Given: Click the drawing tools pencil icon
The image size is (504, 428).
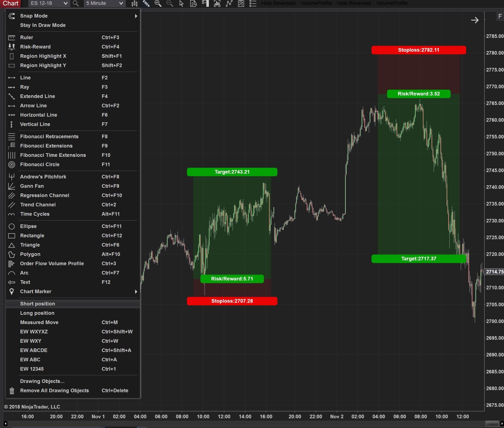Looking at the screenshot, I should click(146, 3).
